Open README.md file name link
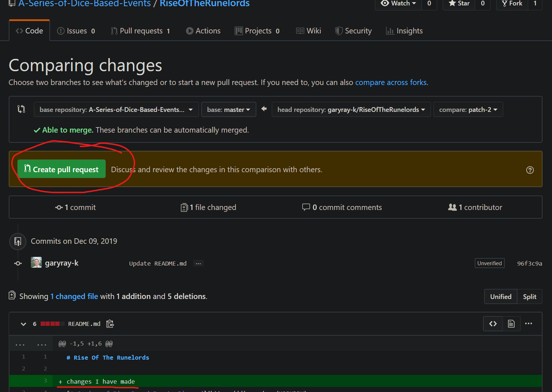 coord(84,324)
